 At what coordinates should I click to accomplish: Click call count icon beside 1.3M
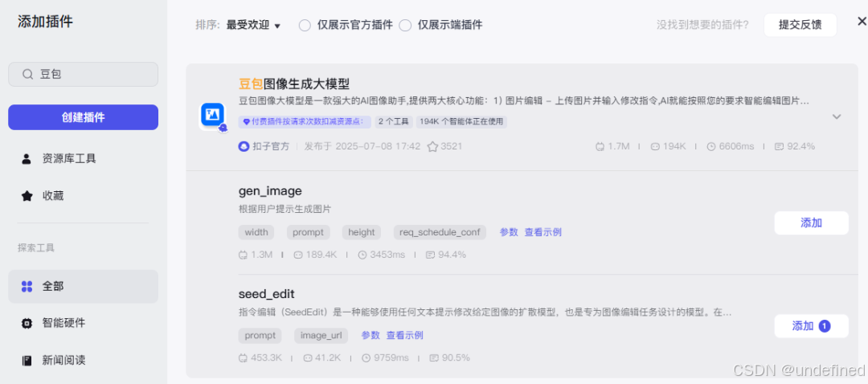pos(243,255)
